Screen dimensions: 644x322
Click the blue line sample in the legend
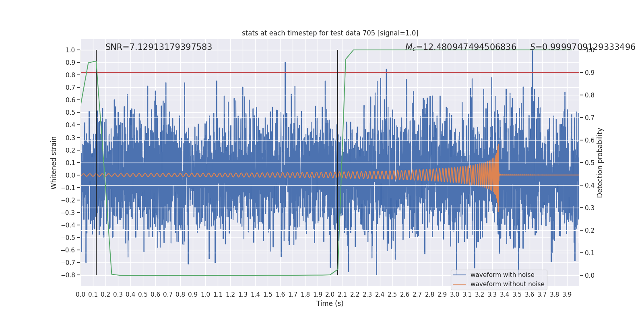click(x=459, y=275)
